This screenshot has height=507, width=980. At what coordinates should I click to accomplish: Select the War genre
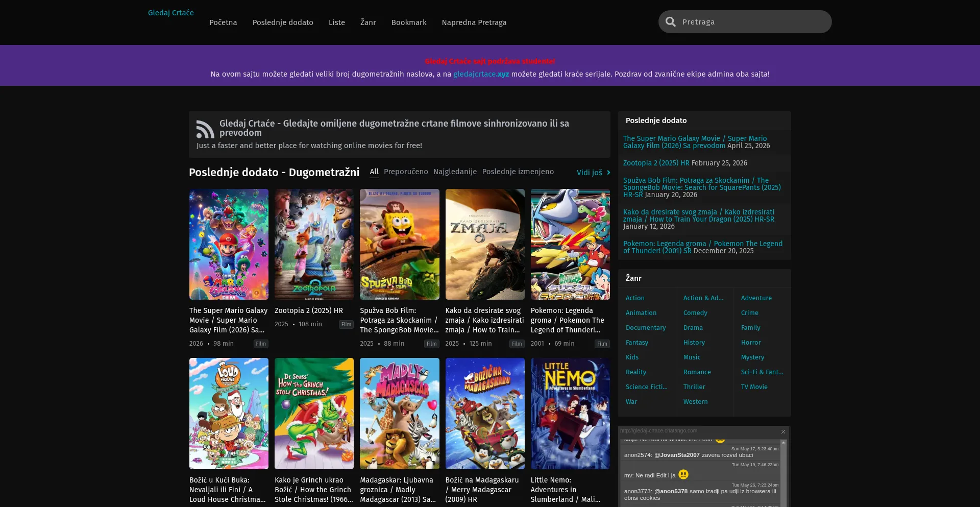(631, 402)
